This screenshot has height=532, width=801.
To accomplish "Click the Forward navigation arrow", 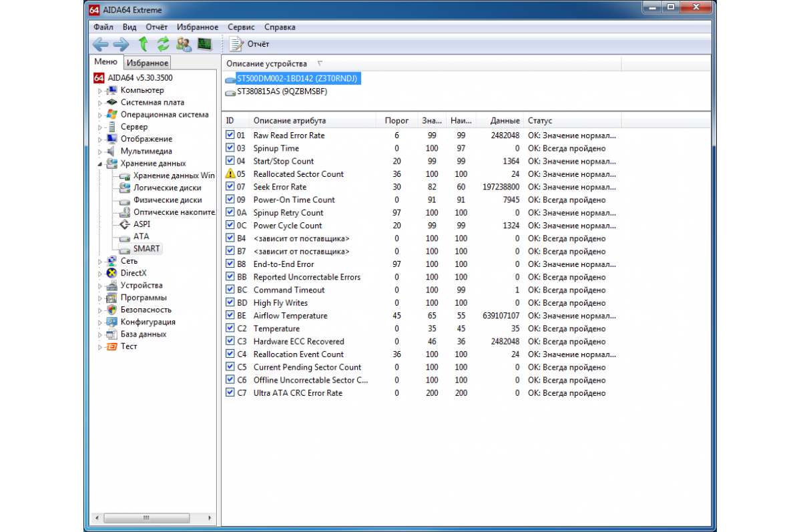I will 121,45.
